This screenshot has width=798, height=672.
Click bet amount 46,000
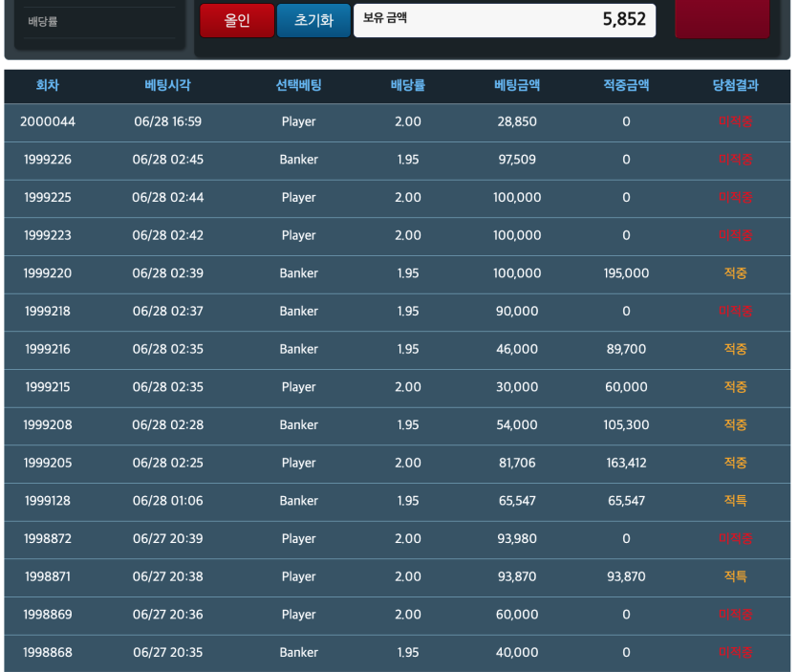coord(517,349)
